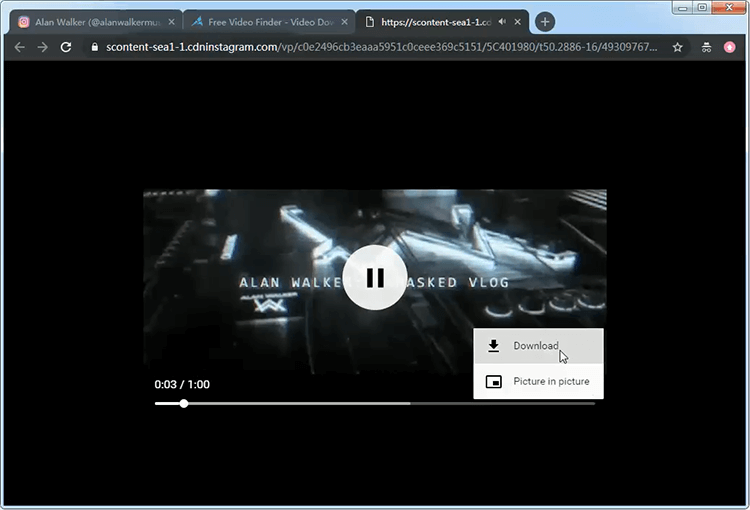This screenshot has height=510, width=750.
Task: Open the incognito indicator icon
Action: coord(706,47)
